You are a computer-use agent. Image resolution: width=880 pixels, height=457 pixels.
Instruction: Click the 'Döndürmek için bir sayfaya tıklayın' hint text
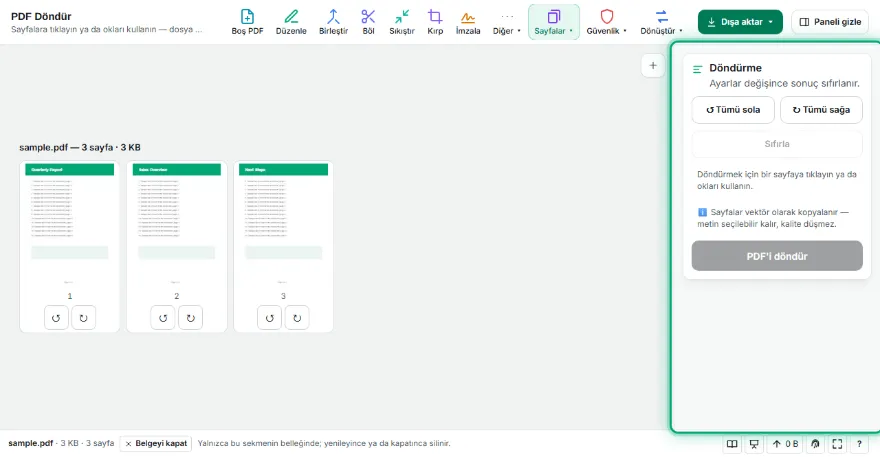(x=777, y=180)
